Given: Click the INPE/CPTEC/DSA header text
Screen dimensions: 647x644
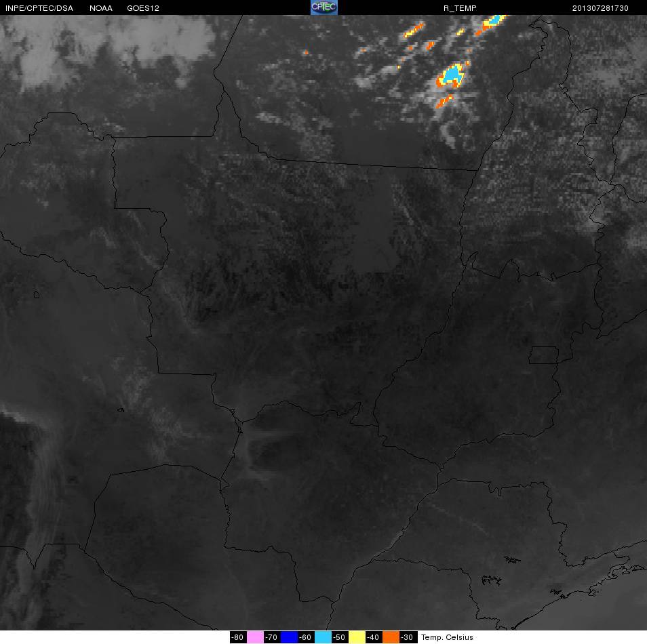Looking at the screenshot, I should click(x=39, y=8).
